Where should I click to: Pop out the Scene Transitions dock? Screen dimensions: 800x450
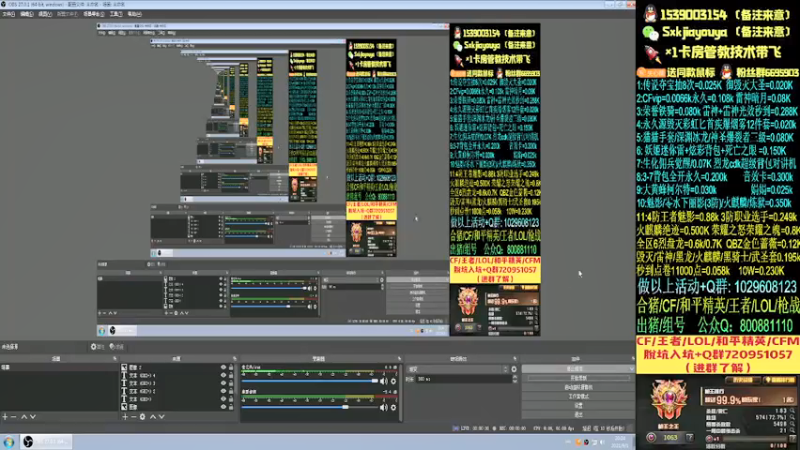coord(515,359)
